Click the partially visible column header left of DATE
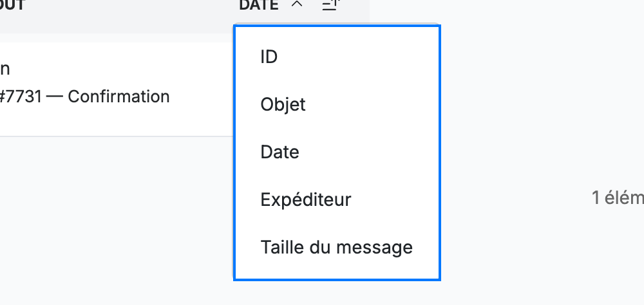Screen dimensions: 644x305 click(x=12, y=5)
